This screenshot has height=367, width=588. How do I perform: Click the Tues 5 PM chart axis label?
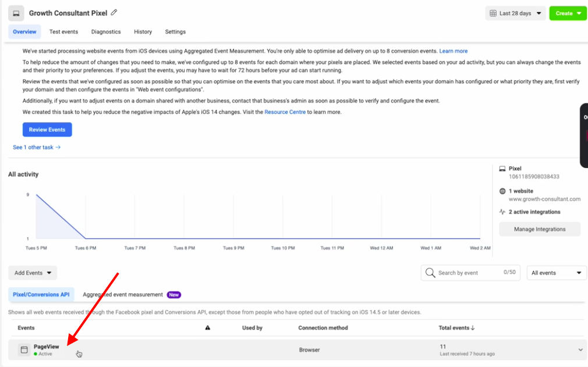(36, 248)
